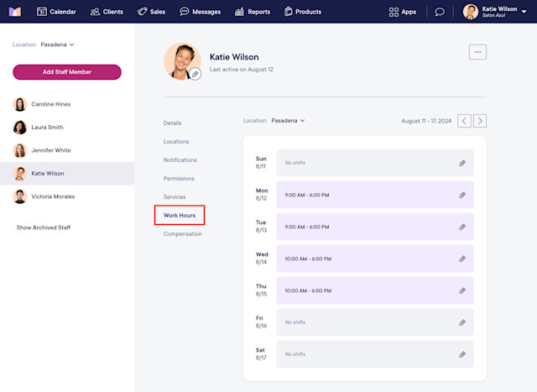Open the Notifications tab

[180, 160]
